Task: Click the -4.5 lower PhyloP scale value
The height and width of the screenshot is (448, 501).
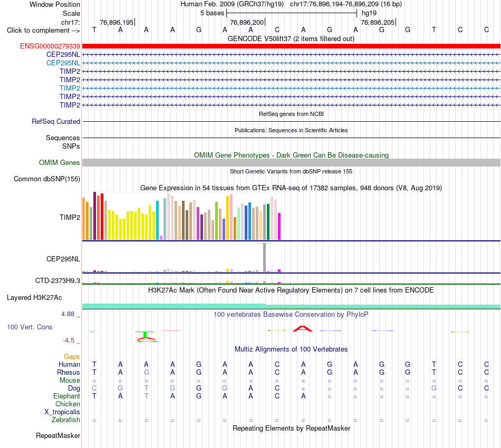Action: pyautogui.click(x=69, y=340)
